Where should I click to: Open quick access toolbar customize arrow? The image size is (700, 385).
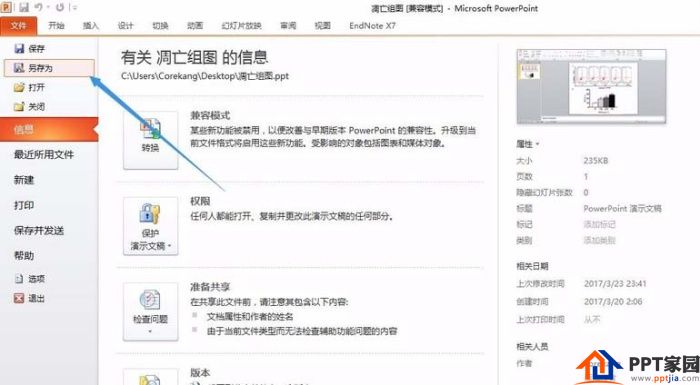pyautogui.click(x=75, y=8)
